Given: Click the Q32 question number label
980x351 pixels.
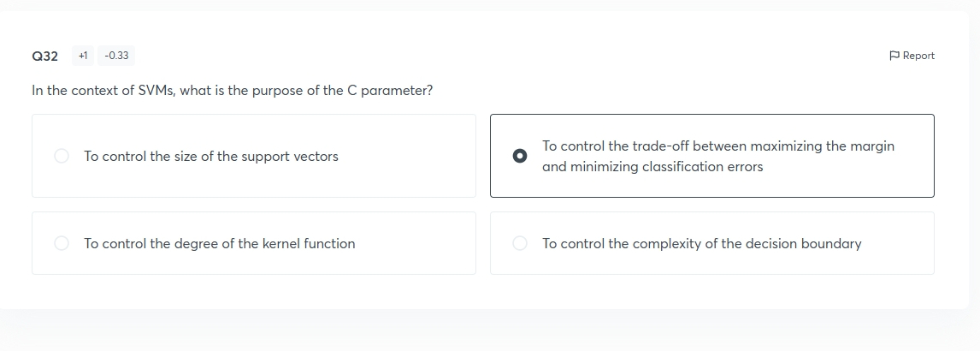Looking at the screenshot, I should (45, 57).
